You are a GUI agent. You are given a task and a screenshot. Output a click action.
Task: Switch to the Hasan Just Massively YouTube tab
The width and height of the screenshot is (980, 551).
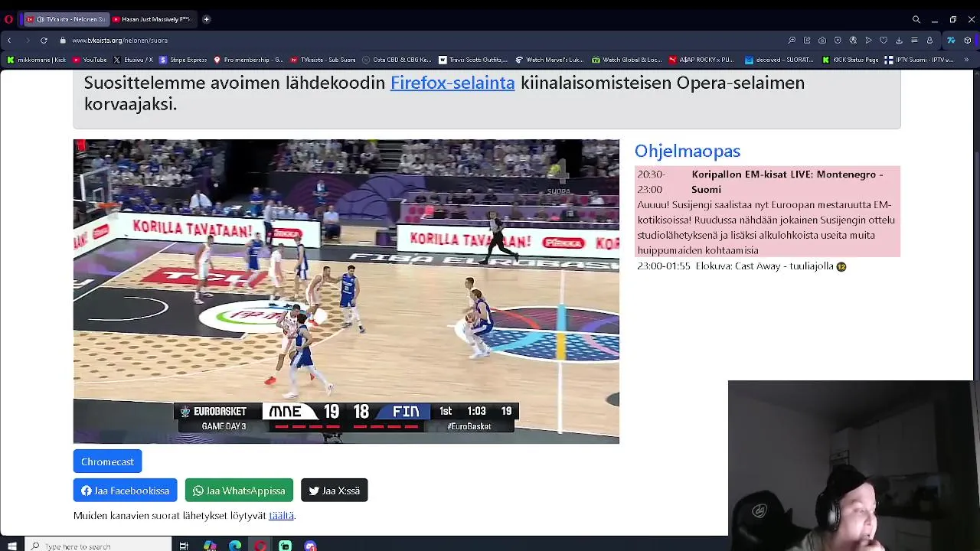(152, 19)
